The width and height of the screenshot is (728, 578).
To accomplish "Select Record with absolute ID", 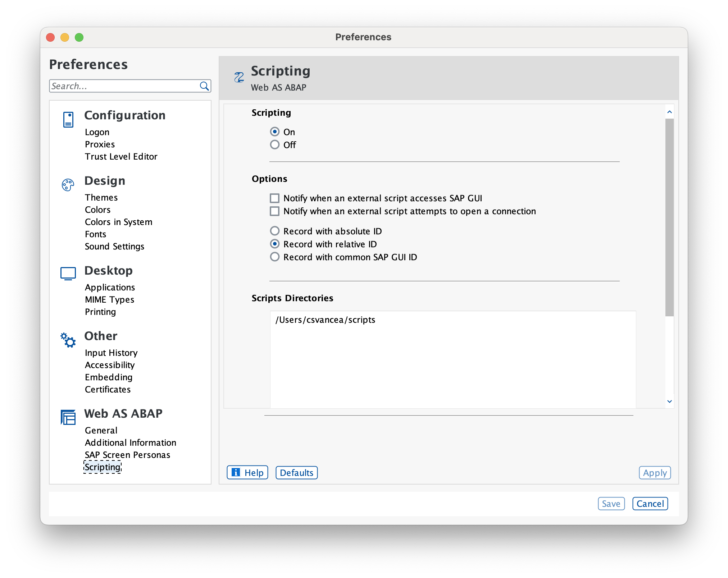I will click(275, 231).
